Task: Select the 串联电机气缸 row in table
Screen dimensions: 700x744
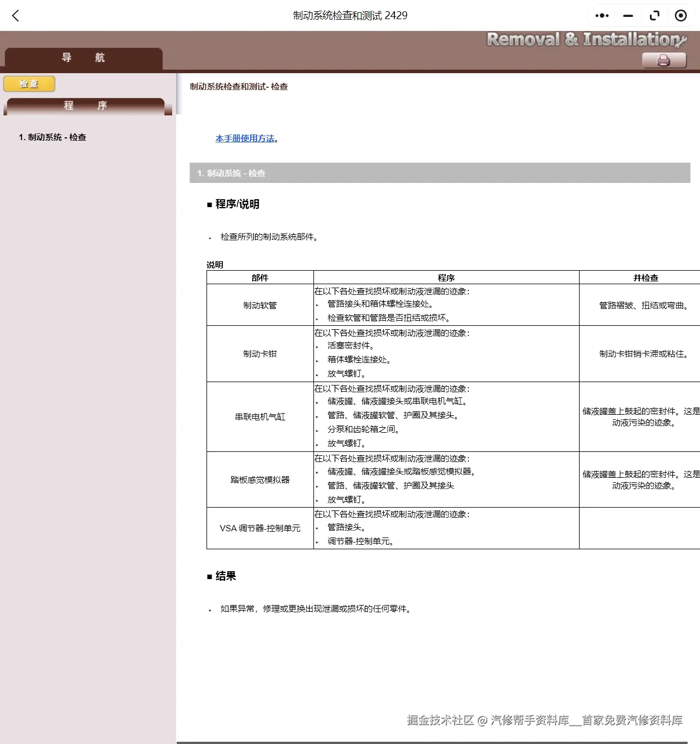Action: (260, 416)
